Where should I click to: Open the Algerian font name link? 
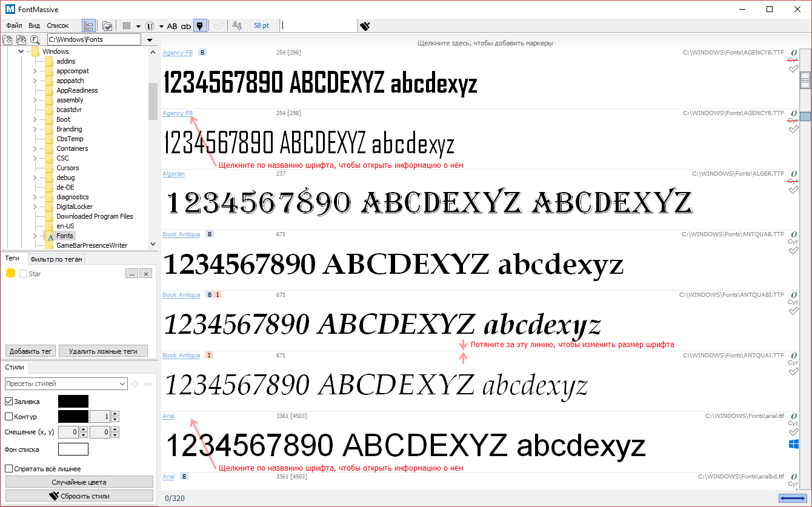click(173, 174)
